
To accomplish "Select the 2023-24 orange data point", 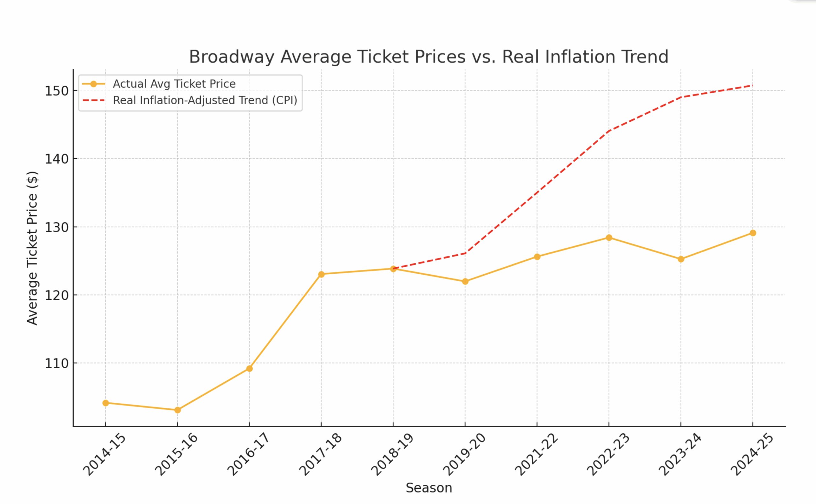I will pos(681,259).
